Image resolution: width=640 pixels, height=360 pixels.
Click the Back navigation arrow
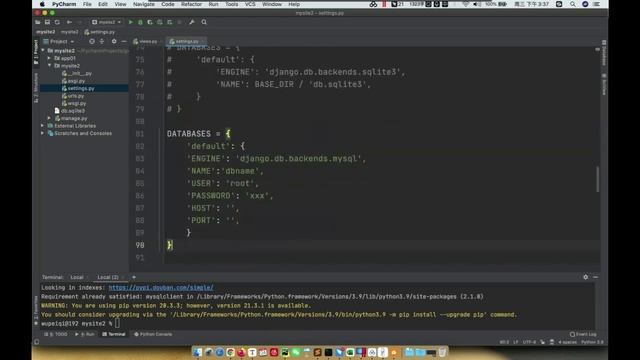point(69,22)
